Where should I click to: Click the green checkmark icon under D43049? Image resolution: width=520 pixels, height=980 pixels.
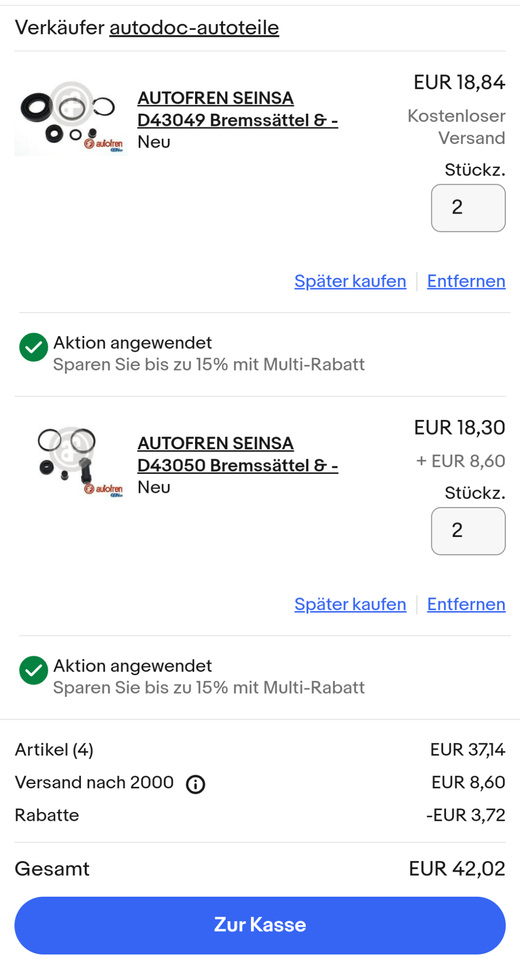[x=33, y=347]
